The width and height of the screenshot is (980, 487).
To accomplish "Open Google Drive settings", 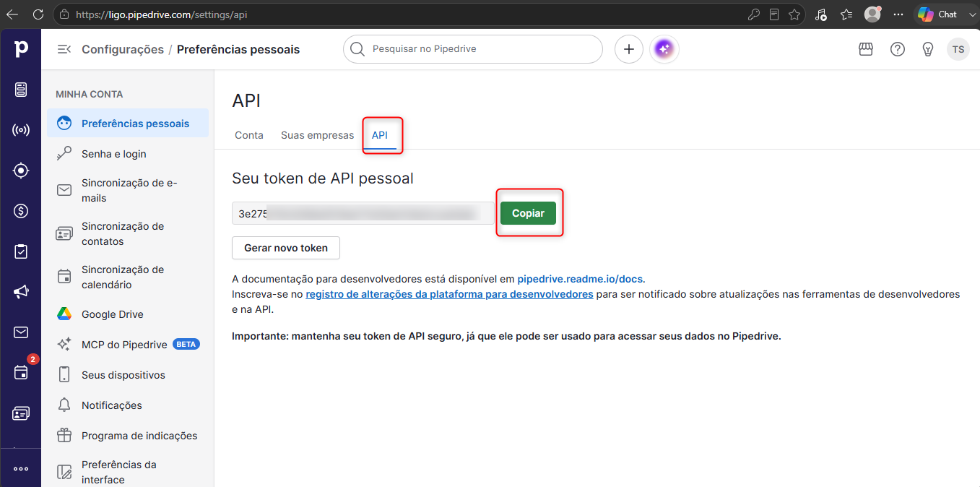I will point(128,314).
